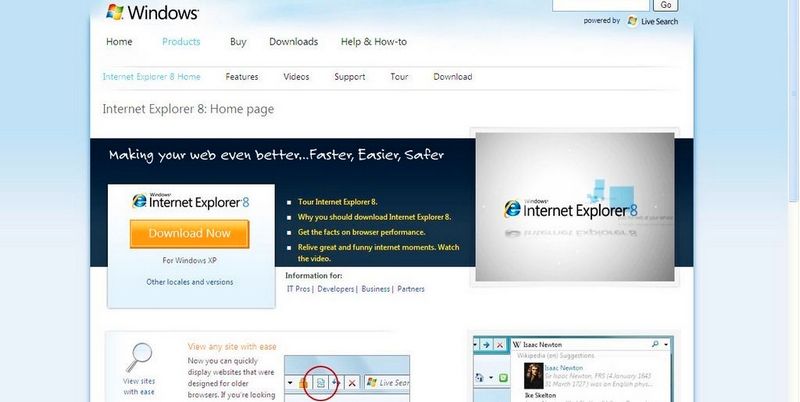The image size is (800, 402).
Task: Click the compatibility view toolbar screenshot
Action: (x=347, y=378)
